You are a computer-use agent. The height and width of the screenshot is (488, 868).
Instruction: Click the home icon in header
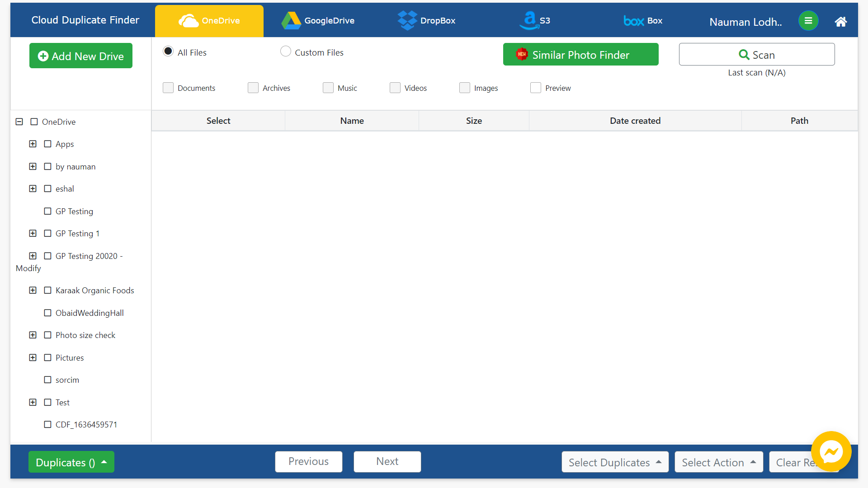click(x=840, y=21)
